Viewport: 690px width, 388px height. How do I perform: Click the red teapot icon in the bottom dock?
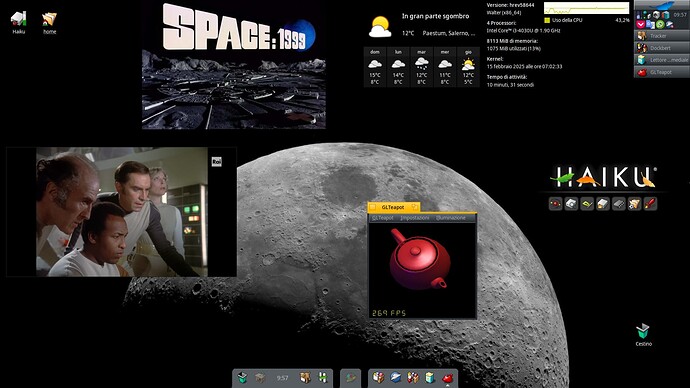point(448,378)
